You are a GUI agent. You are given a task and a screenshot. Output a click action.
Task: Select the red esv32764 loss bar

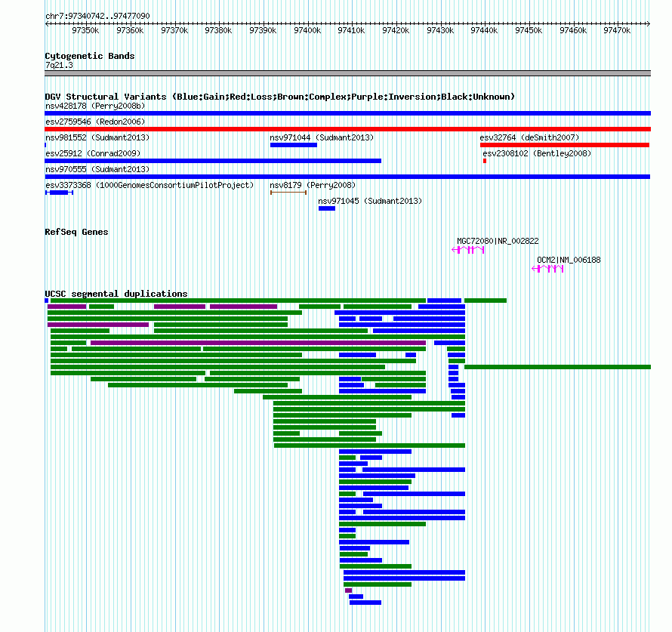tap(565, 145)
